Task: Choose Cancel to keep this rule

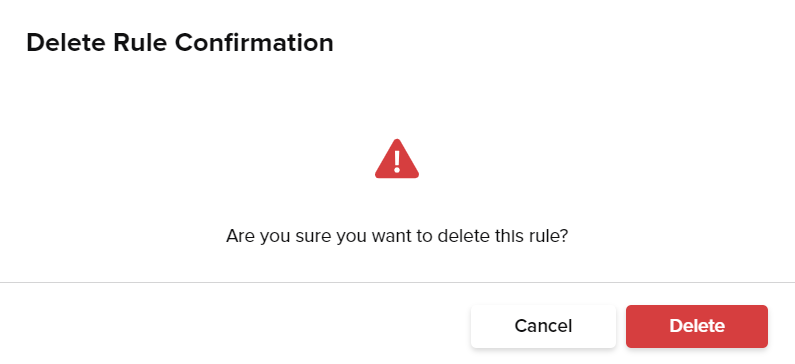Action: pos(543,326)
